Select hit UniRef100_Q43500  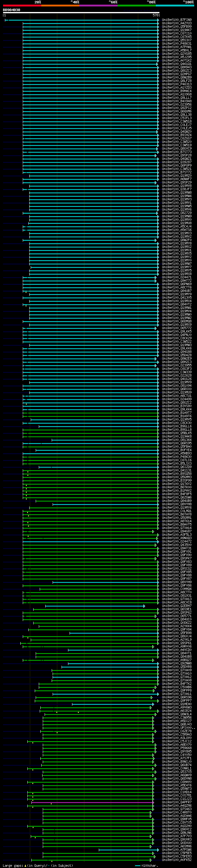[176, 545]
